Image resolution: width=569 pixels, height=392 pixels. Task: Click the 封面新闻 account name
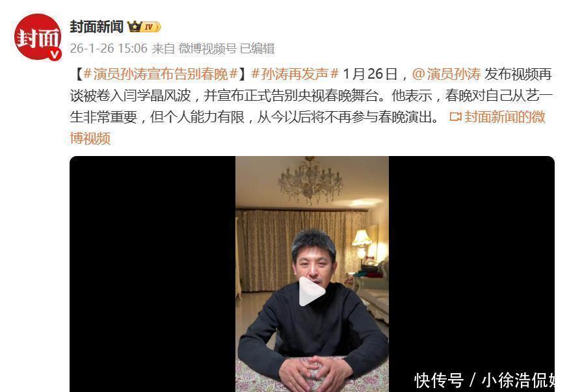point(96,27)
